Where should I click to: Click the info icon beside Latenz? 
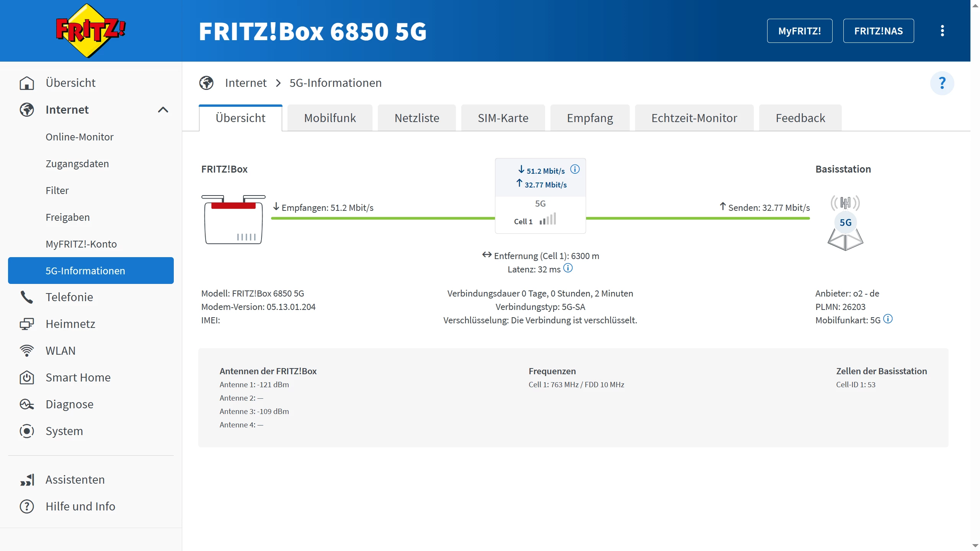pyautogui.click(x=568, y=268)
